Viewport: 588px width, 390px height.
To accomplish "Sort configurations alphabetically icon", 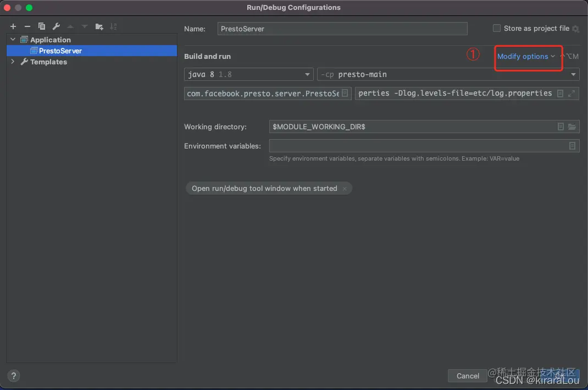I will (x=113, y=26).
